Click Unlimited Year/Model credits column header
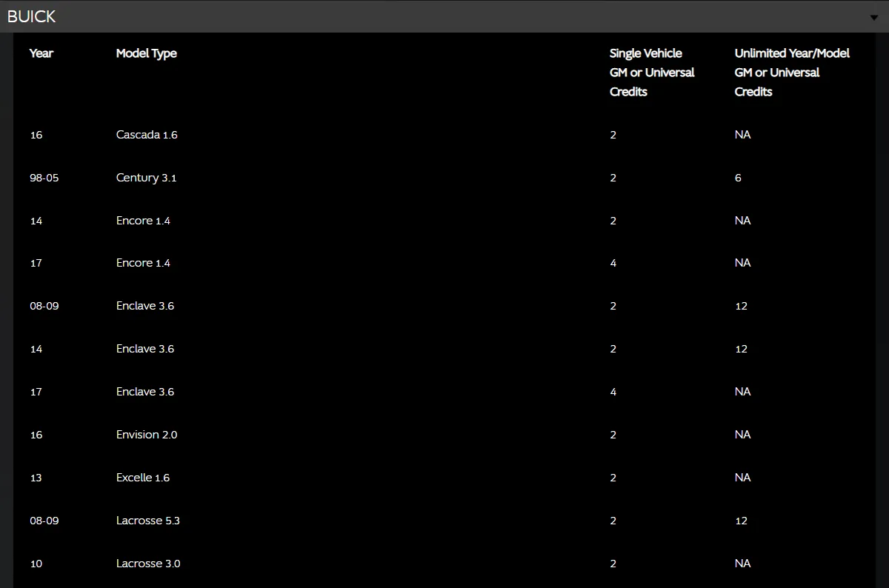The width and height of the screenshot is (889, 588). [792, 73]
